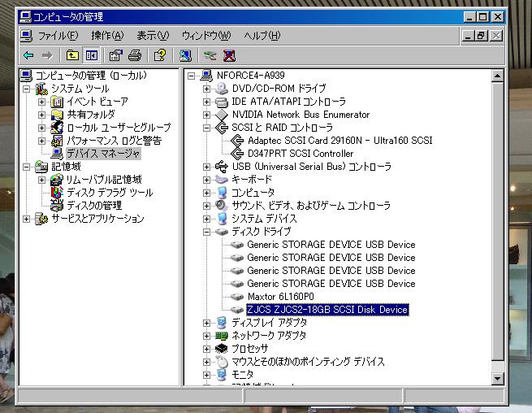Expand パフォーマンス ログと警告 node

pyautogui.click(x=41, y=141)
